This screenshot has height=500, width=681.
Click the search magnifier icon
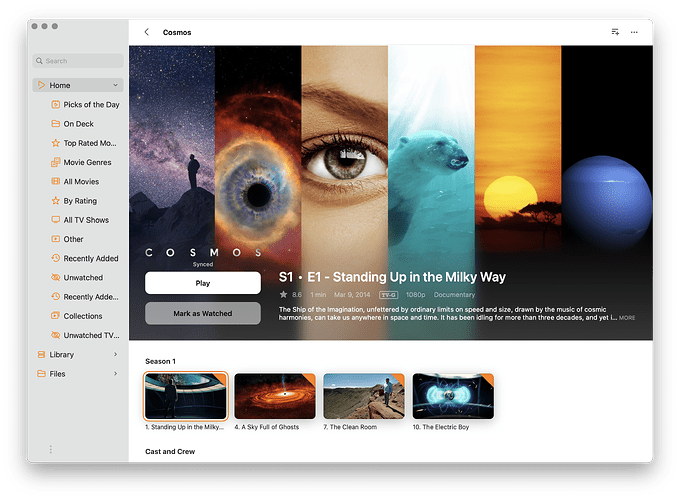(40, 61)
